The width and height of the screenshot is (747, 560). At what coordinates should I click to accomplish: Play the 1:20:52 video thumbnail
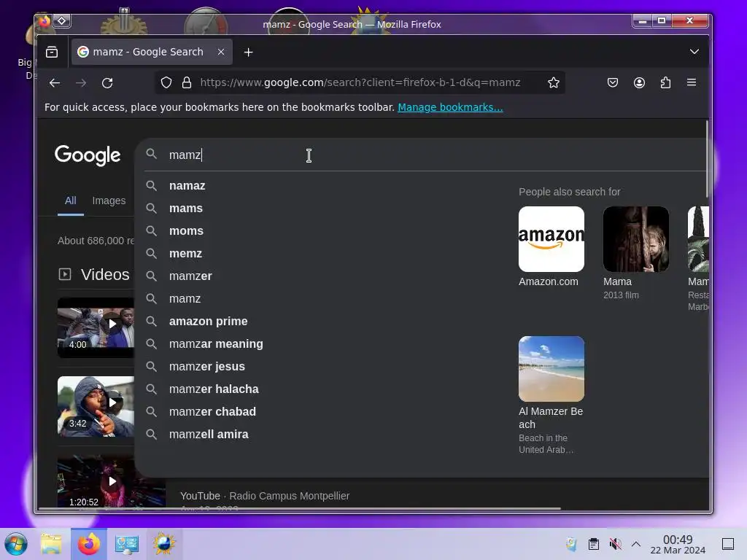pos(112,481)
